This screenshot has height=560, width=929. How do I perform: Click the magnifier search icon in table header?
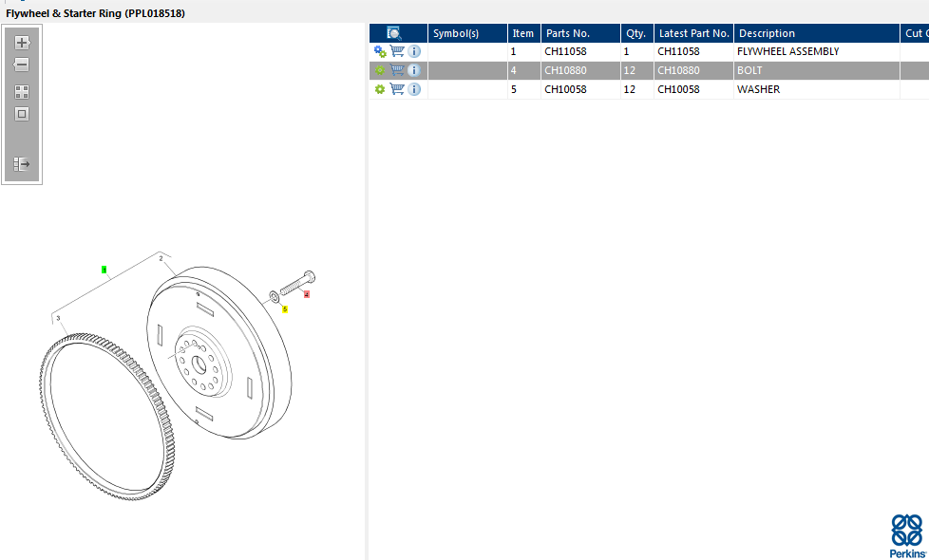tap(394, 33)
